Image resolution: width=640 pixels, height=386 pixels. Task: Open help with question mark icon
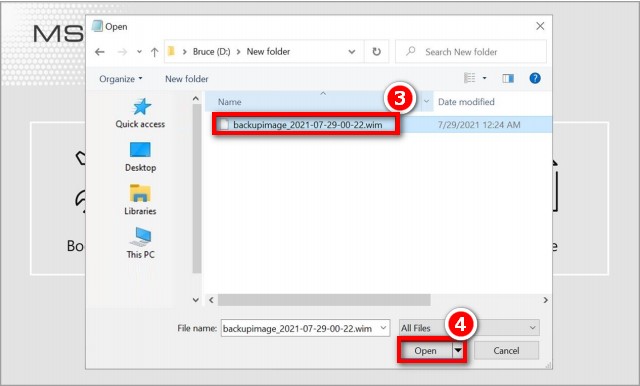pos(535,78)
